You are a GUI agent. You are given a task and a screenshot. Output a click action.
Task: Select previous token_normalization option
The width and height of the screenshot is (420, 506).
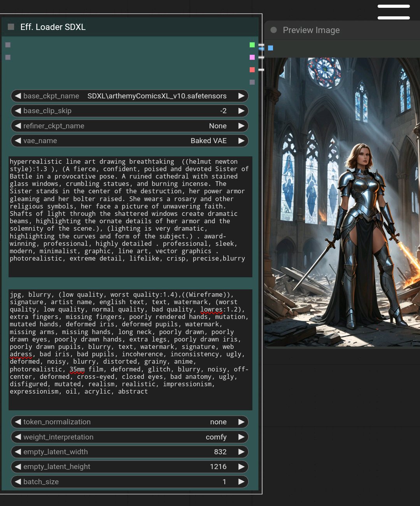18,422
